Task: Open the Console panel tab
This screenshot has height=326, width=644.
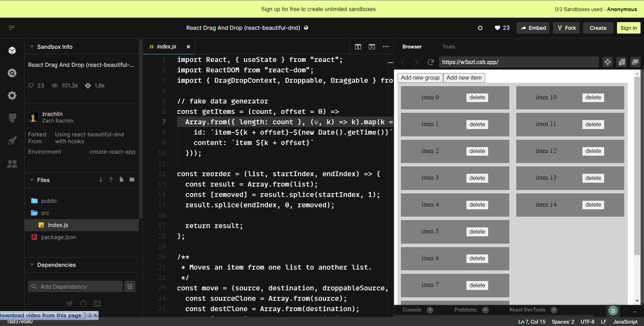Action: (418, 310)
